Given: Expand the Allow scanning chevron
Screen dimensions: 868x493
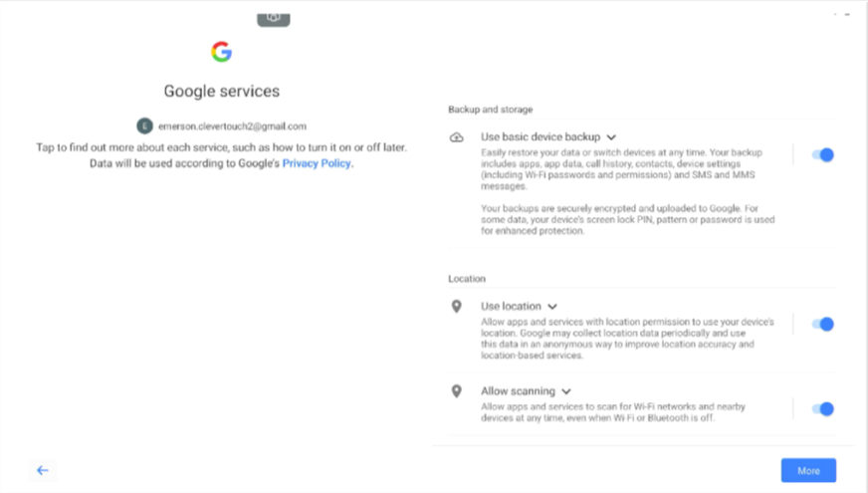Looking at the screenshot, I should [x=566, y=391].
